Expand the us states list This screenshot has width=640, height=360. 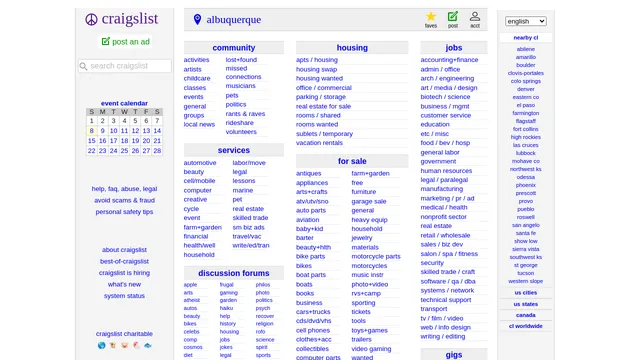[525, 304]
